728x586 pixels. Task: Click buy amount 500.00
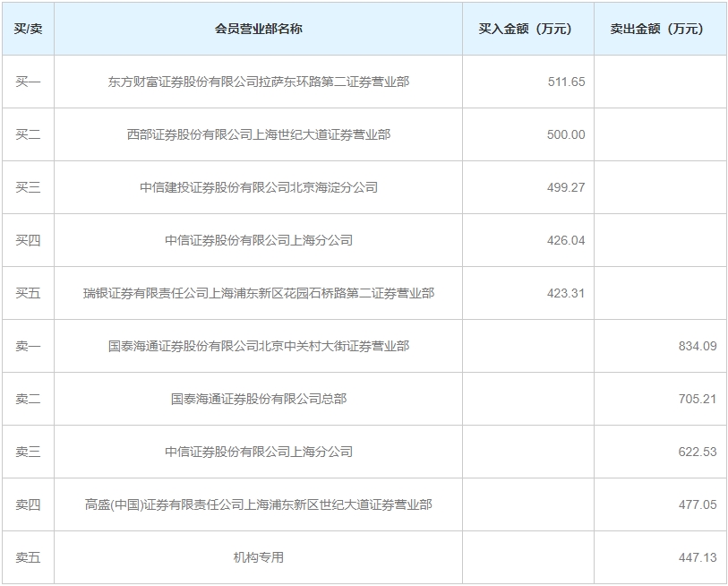pos(566,134)
